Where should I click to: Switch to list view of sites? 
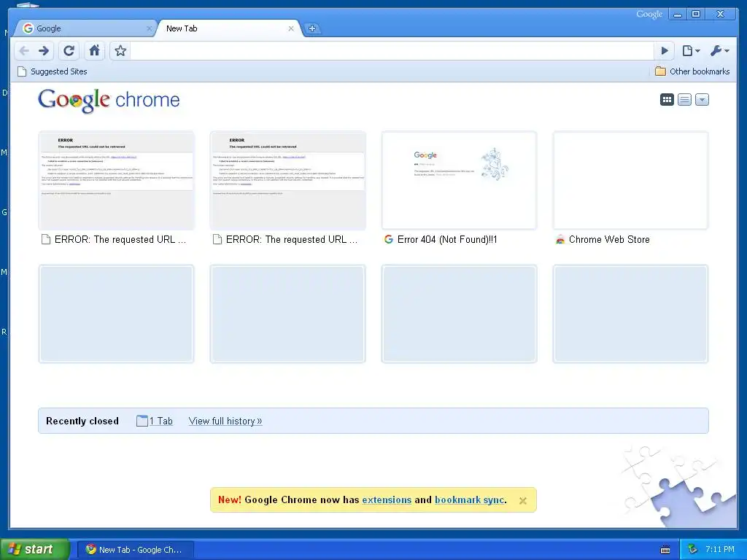tap(684, 99)
